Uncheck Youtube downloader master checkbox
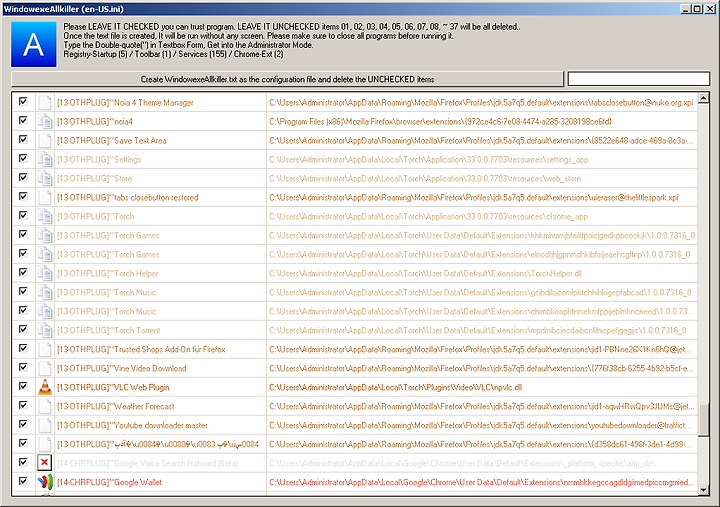720x507 pixels. click(23, 424)
